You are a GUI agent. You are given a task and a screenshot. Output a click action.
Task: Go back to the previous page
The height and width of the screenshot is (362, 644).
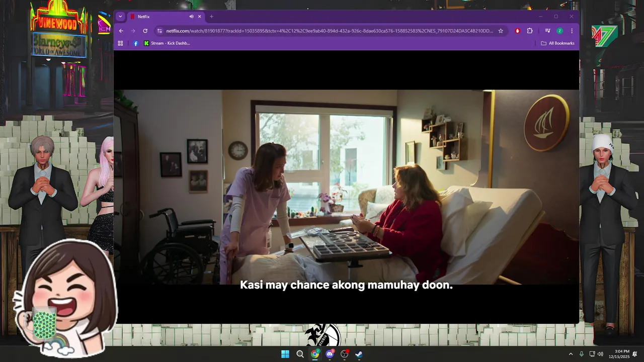121,31
